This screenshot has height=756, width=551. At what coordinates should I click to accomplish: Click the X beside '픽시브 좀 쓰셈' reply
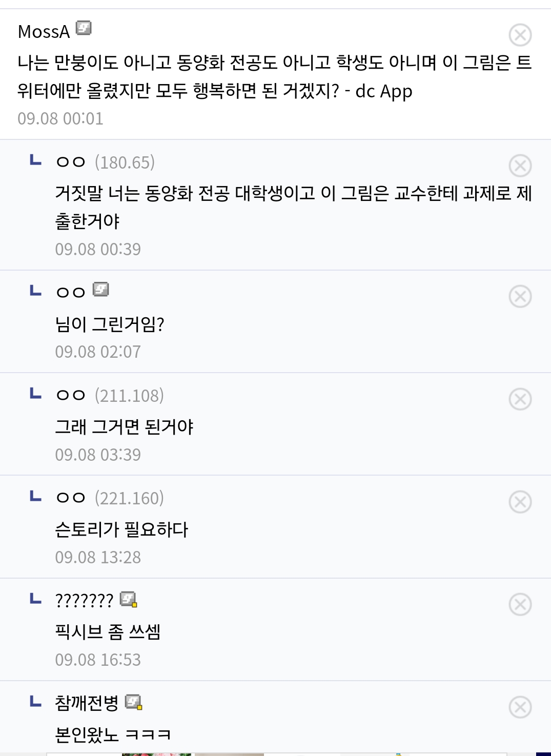520,605
